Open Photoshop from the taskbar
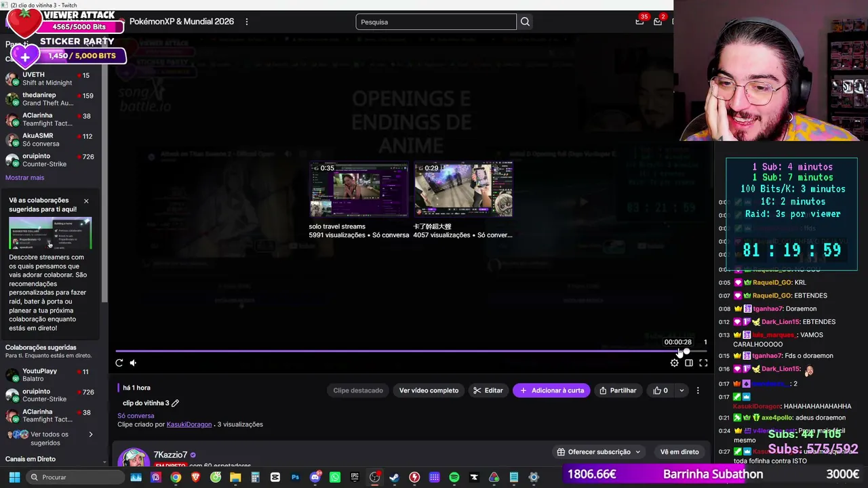The width and height of the screenshot is (868, 488). pyautogui.click(x=295, y=477)
